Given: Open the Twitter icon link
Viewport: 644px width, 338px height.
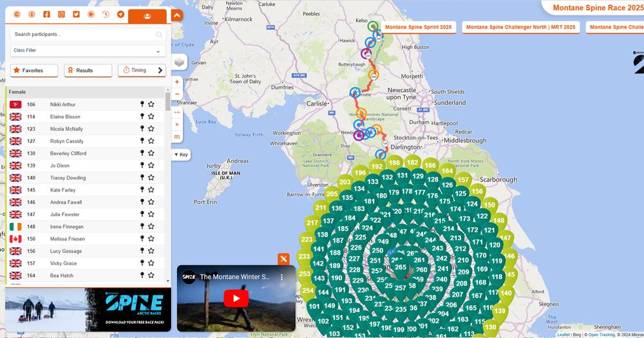Looking at the screenshot, I should click(76, 14).
